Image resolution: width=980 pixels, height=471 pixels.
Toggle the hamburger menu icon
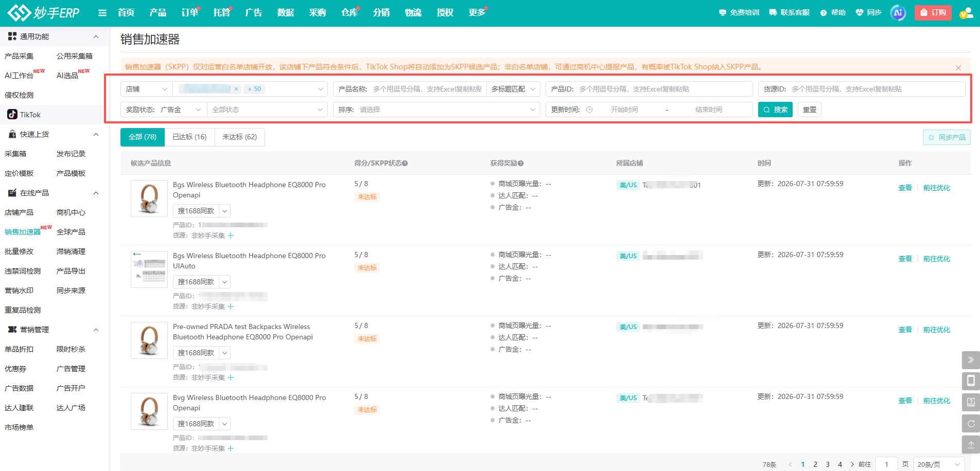click(x=102, y=13)
